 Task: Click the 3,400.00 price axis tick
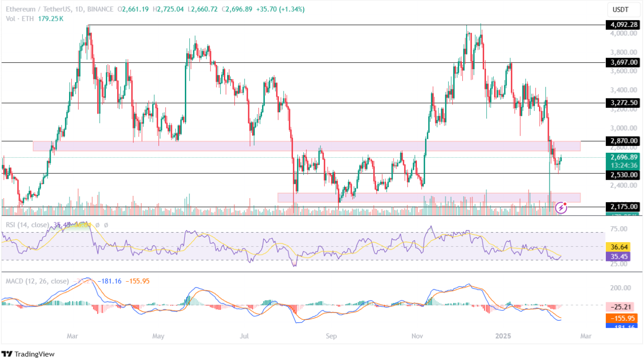[x=623, y=90]
